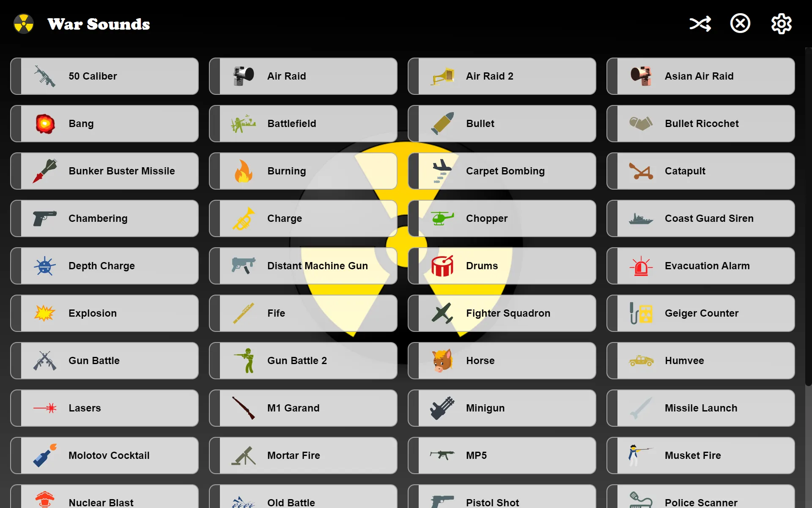Select the Chopper sound effect
Viewport: 812px width, 508px height.
point(502,218)
